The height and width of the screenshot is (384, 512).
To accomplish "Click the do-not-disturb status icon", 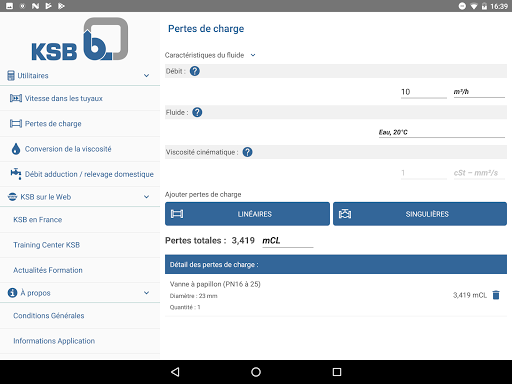I will pyautogui.click(x=462, y=6).
